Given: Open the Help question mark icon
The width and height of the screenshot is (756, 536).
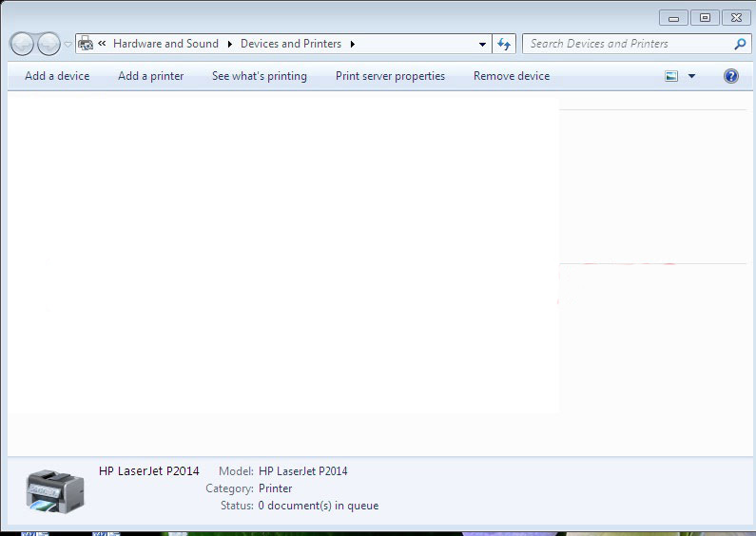Looking at the screenshot, I should tap(730, 76).
